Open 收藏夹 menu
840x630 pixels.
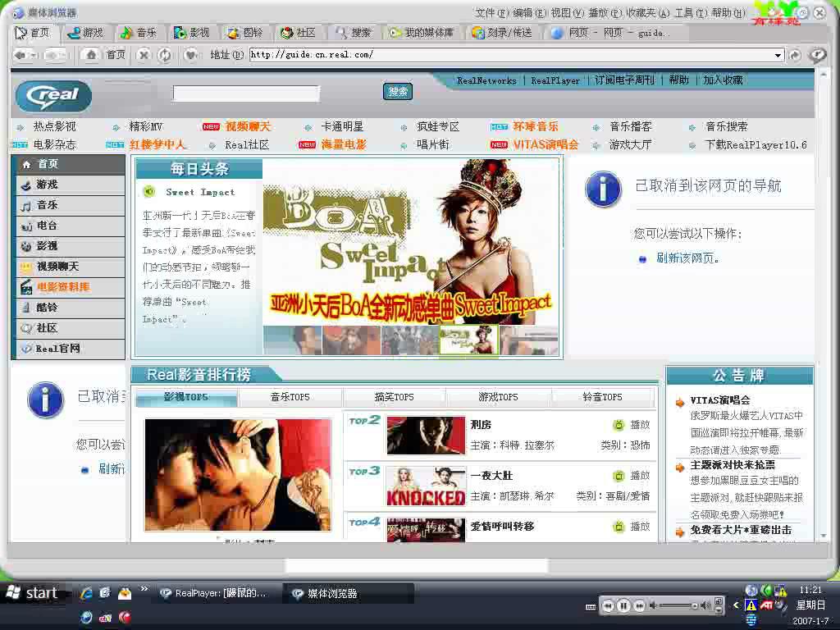pos(648,13)
